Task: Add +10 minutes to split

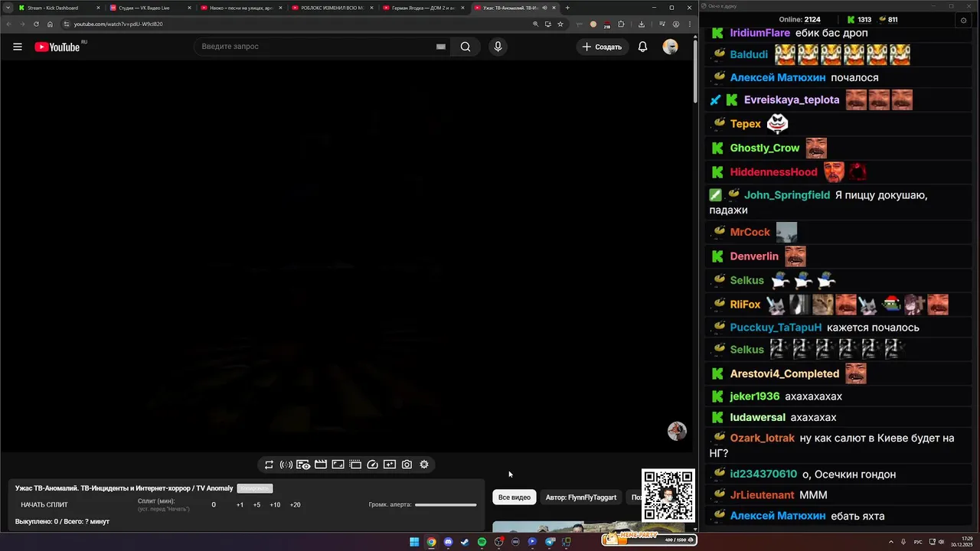Action: point(275,505)
